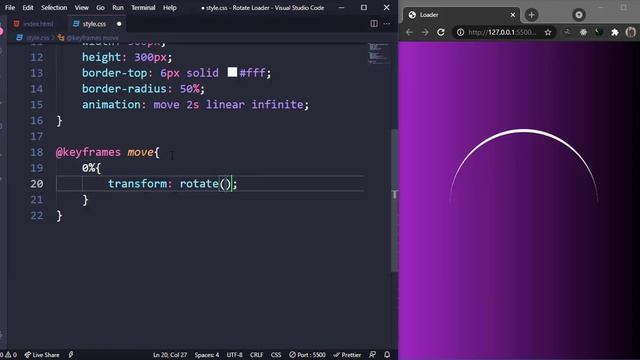
Task: Change encoding via UTF-8 indicator
Action: [x=234, y=355]
